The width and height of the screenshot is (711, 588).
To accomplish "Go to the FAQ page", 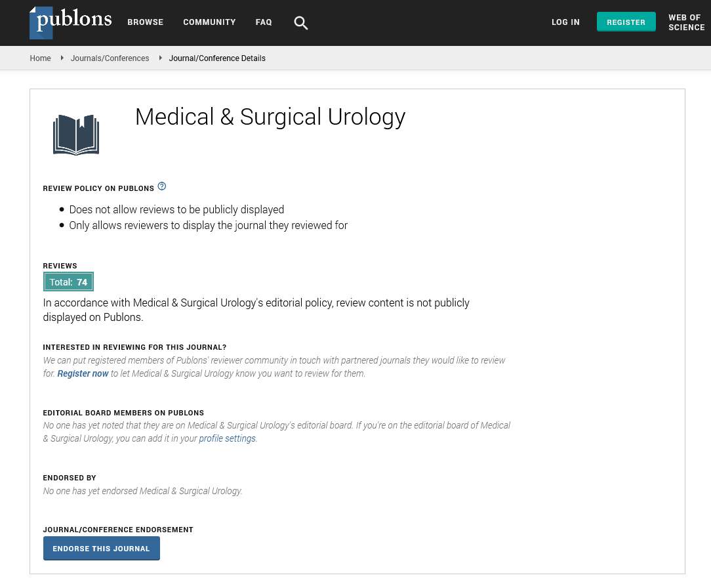I will (264, 22).
